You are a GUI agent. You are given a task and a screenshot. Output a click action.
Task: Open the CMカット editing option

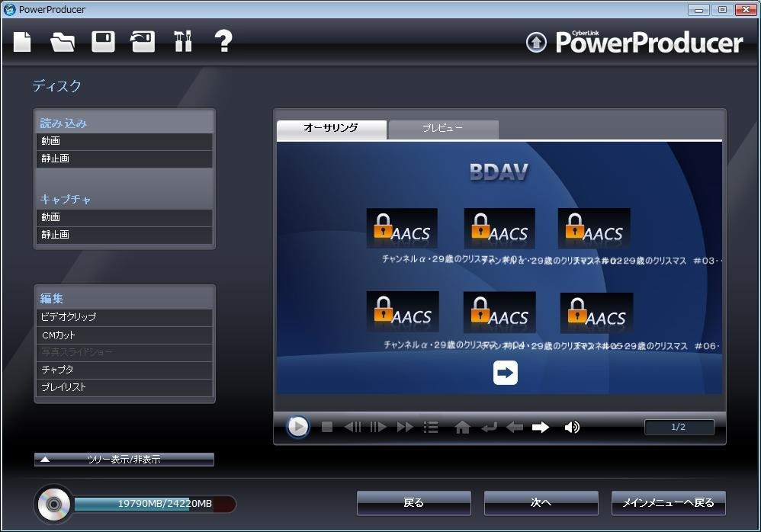click(124, 335)
